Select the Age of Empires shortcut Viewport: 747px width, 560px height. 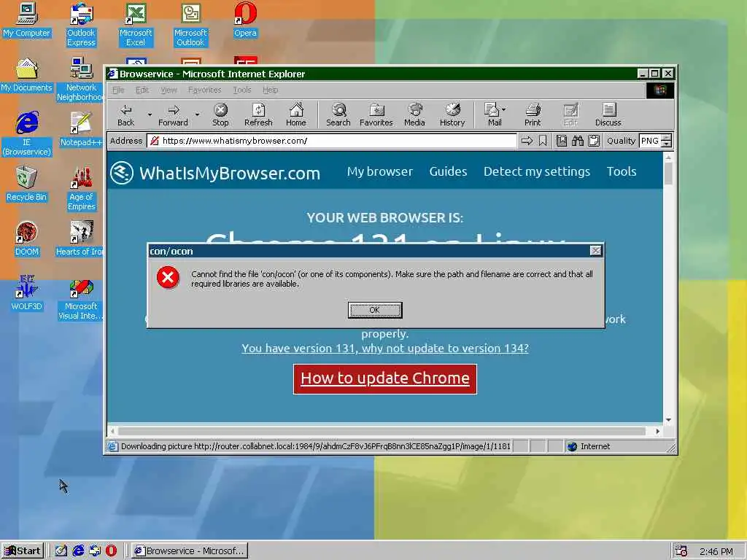coord(81,189)
